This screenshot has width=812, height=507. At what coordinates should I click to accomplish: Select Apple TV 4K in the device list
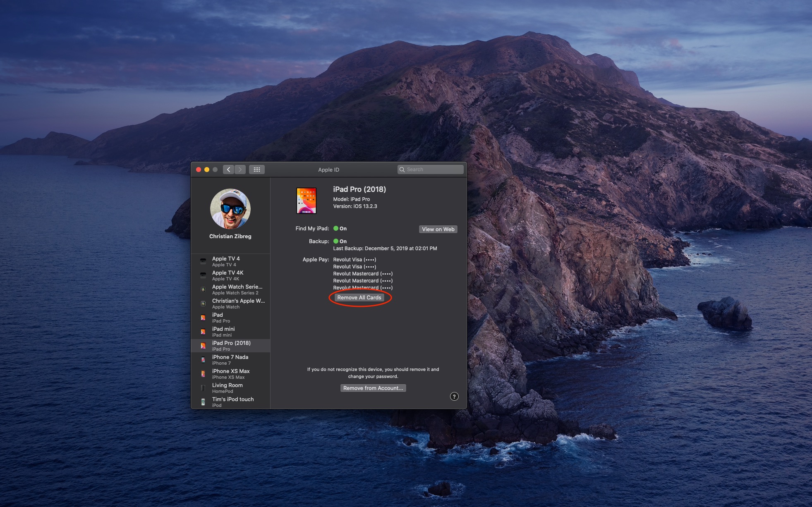pyautogui.click(x=230, y=275)
